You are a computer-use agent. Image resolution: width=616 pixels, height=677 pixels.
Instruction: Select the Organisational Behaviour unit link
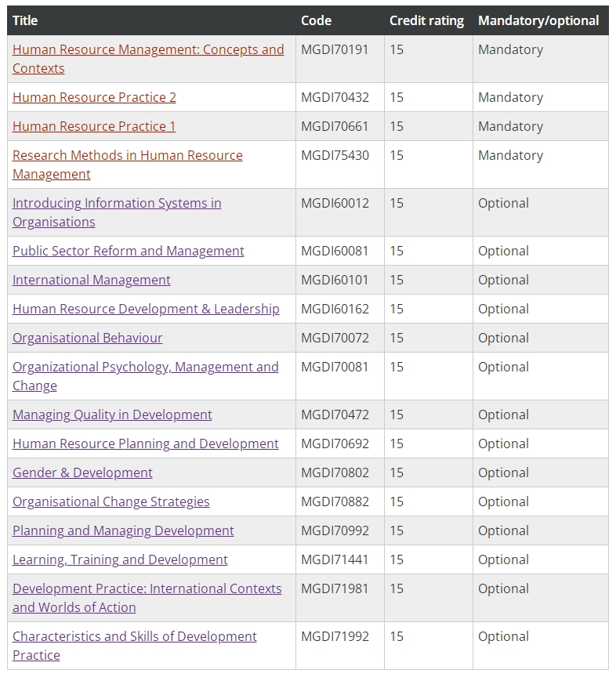[87, 338]
